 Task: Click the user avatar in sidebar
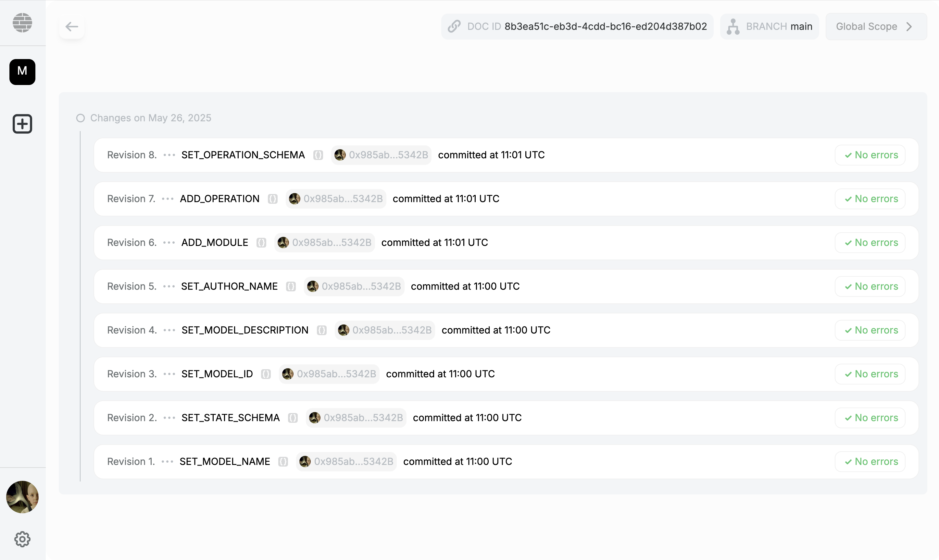coord(22,497)
